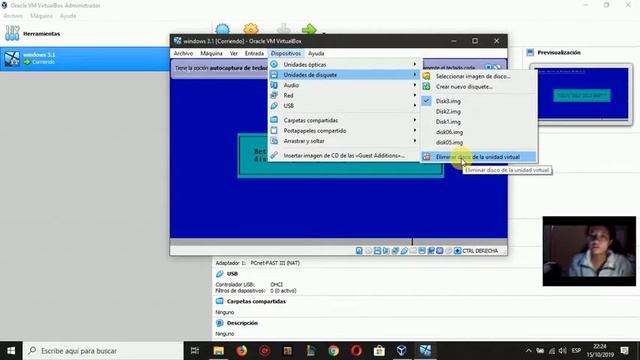Expand the USB submenu arrow in Dispositivos

(415, 105)
